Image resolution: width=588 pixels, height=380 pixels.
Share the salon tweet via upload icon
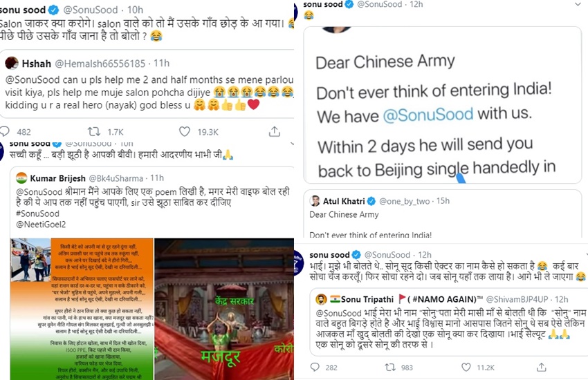[274, 131]
